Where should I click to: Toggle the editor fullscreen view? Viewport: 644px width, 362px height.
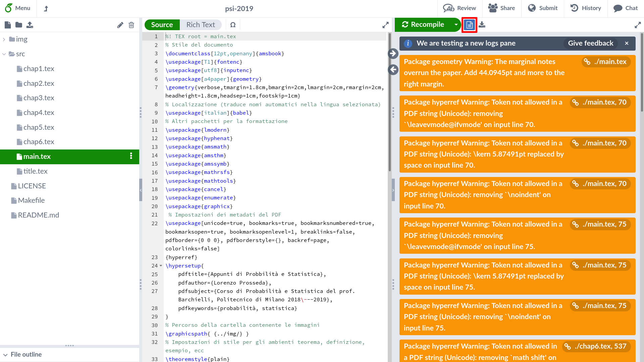coord(385,25)
